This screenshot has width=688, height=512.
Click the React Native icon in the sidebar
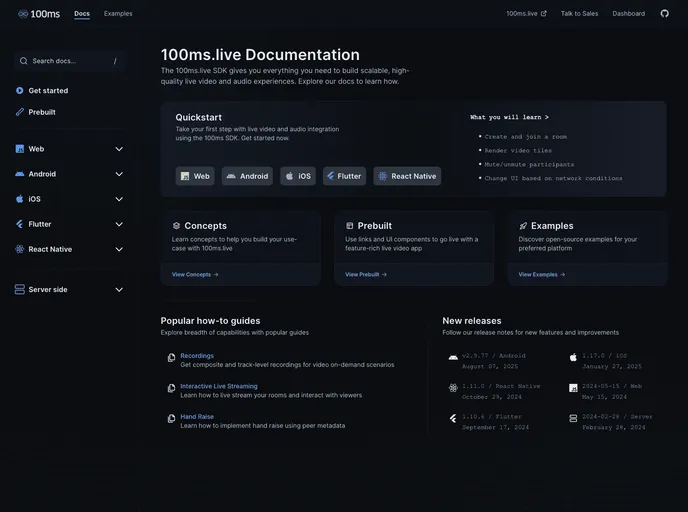point(19,249)
